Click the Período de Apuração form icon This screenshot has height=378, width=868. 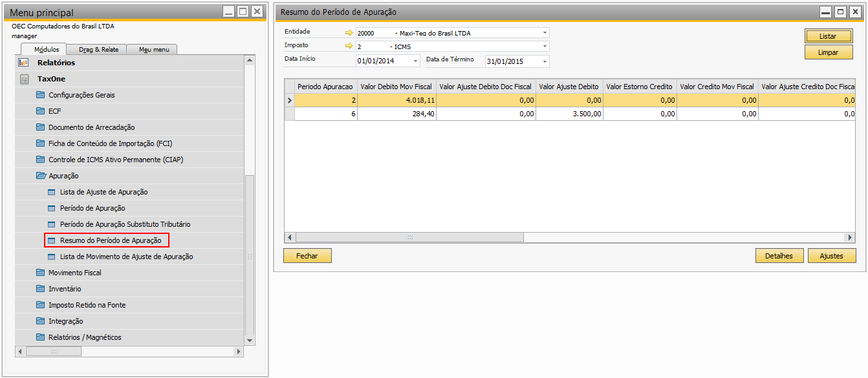coord(52,208)
